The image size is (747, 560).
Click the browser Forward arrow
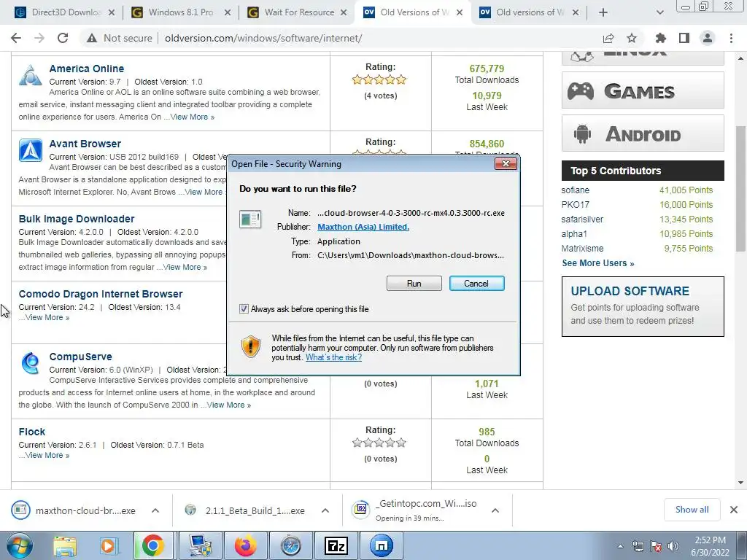(39, 38)
